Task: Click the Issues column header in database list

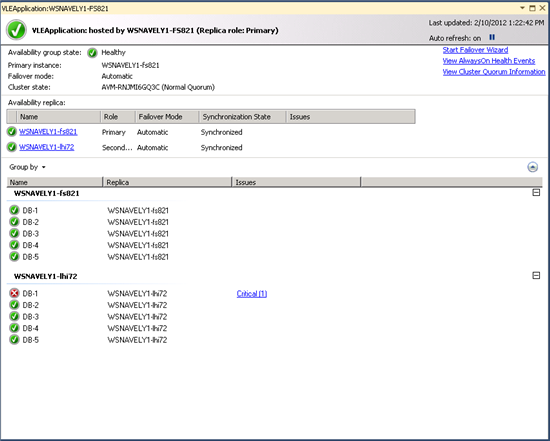Action: 296,182
